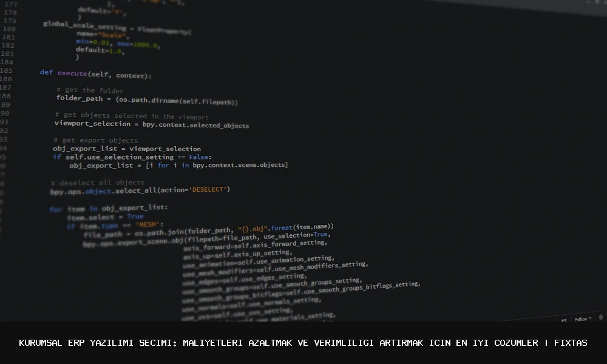Click the 'use_smooth_groups_bitflags' argument line

[x=301, y=292]
